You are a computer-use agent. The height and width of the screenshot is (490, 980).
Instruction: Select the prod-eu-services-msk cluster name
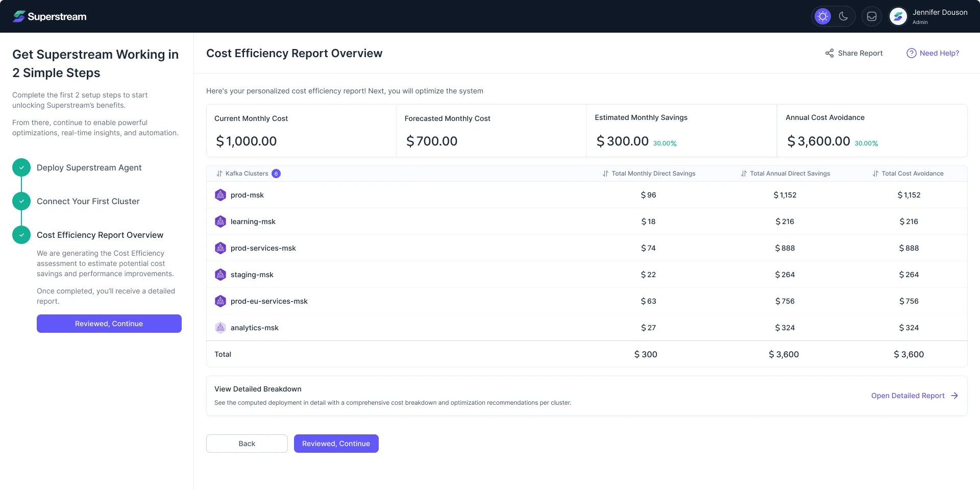[x=269, y=301]
